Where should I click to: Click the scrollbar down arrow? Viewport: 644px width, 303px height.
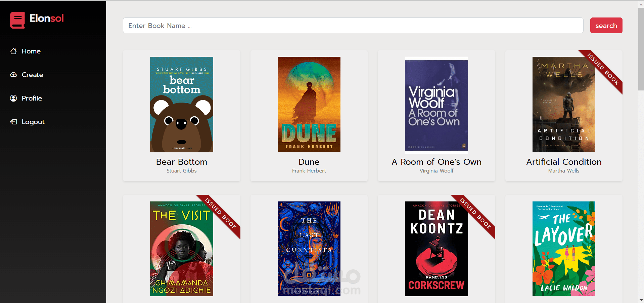click(x=641, y=300)
